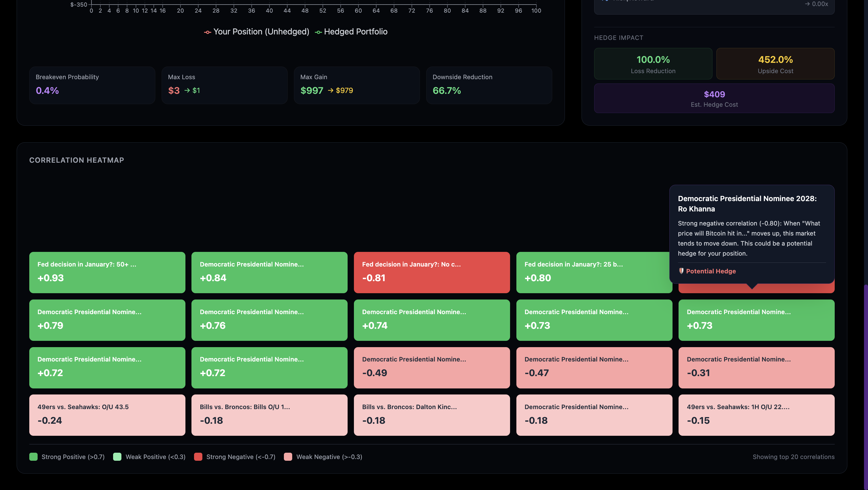
Task: Click the Est. Hedge Cost $409 card
Action: click(714, 98)
